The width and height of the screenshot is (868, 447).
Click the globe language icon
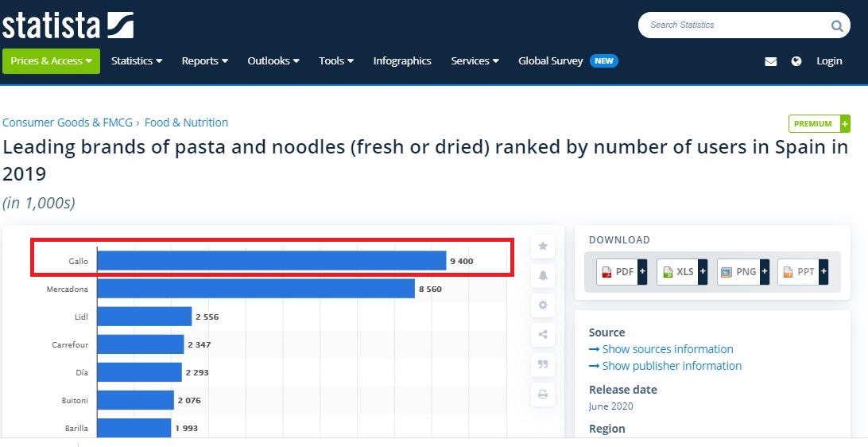(796, 61)
